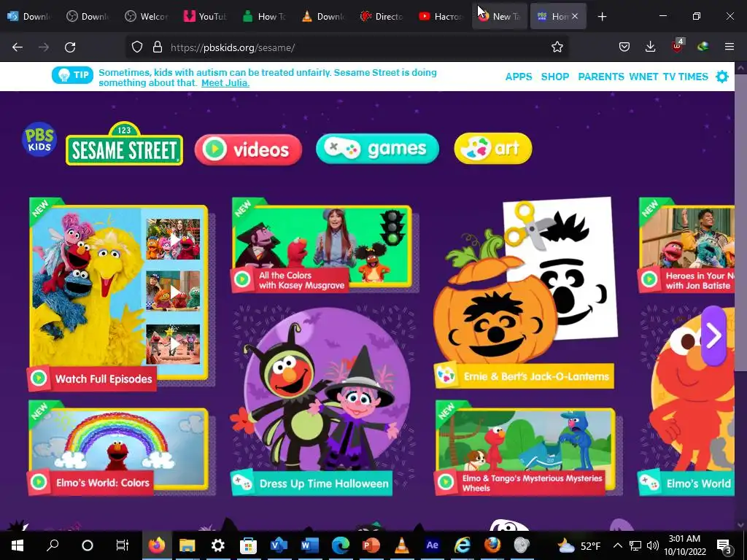Open Microsoft Store from the taskbar
The height and width of the screenshot is (560, 747).
coord(248,545)
